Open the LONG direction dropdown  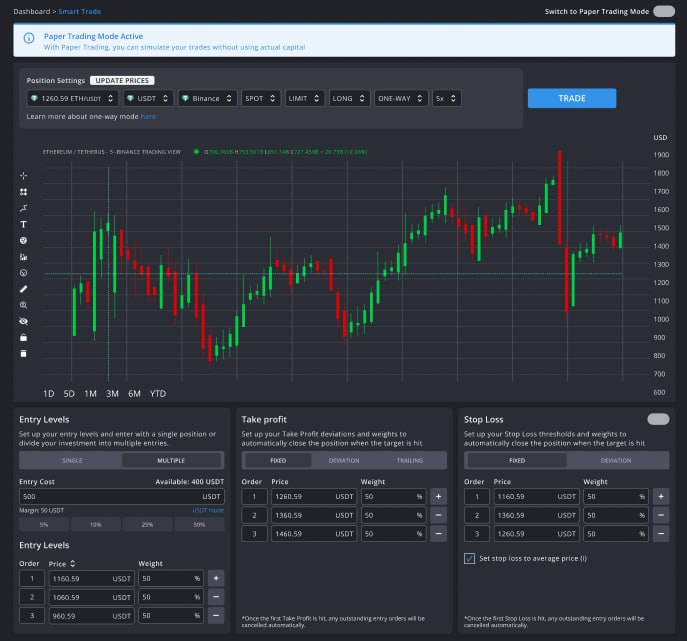[x=349, y=99]
